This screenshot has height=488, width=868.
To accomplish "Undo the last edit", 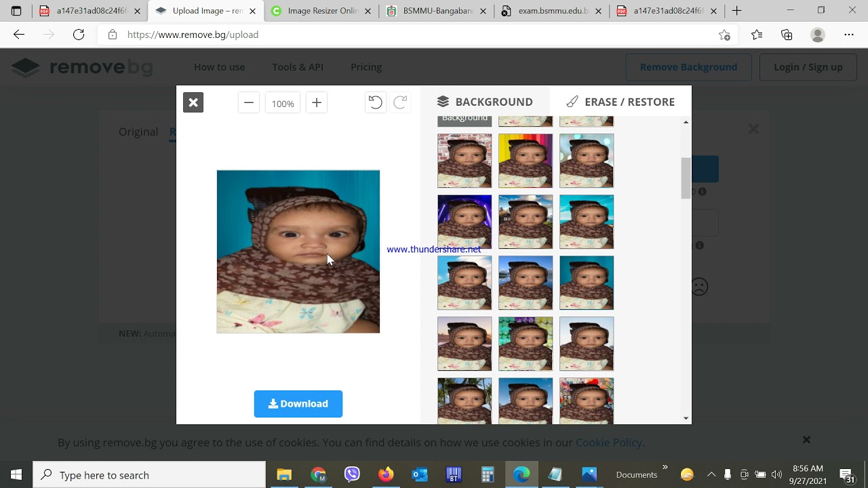I will (x=376, y=102).
